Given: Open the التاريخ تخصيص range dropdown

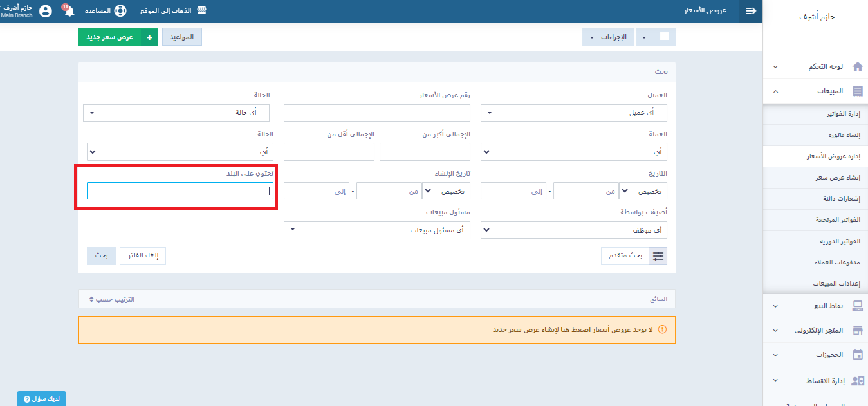Looking at the screenshot, I should click(643, 191).
